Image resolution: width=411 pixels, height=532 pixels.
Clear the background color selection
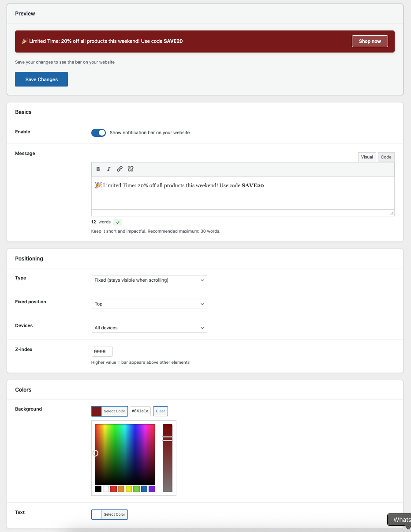tap(160, 411)
